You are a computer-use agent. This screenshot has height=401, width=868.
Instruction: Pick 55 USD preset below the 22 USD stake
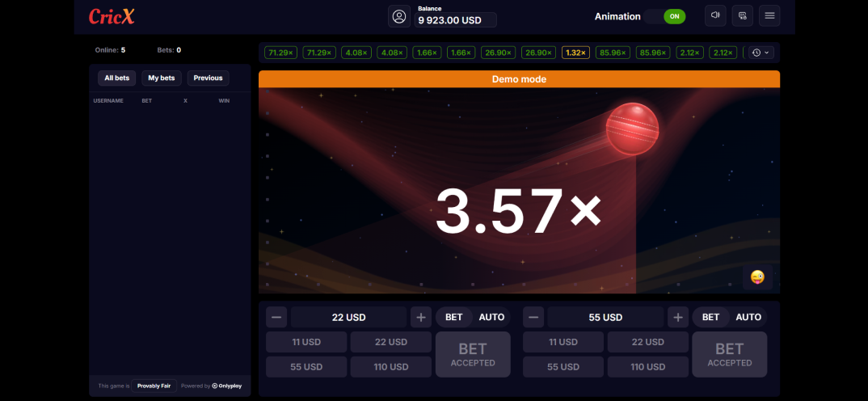coord(306,367)
